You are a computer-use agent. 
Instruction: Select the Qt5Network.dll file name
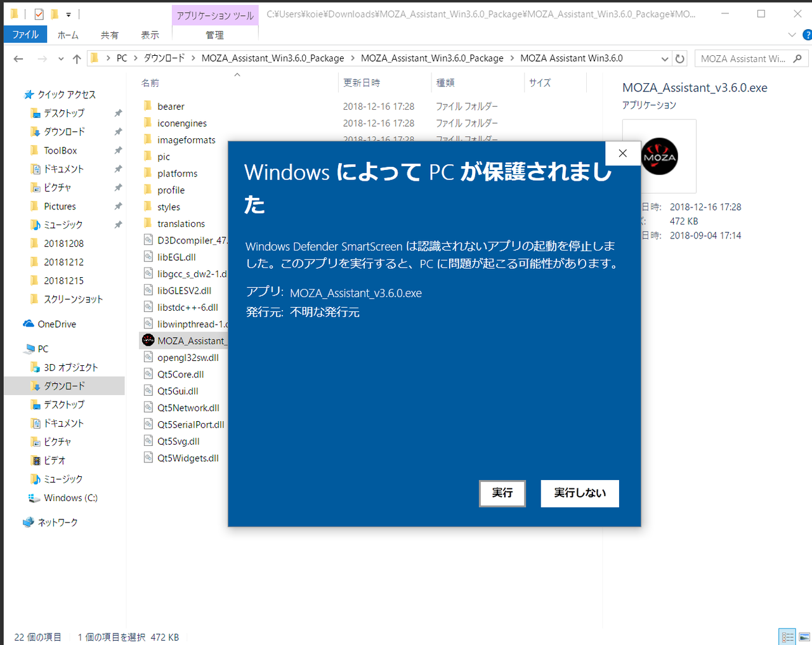pos(188,408)
